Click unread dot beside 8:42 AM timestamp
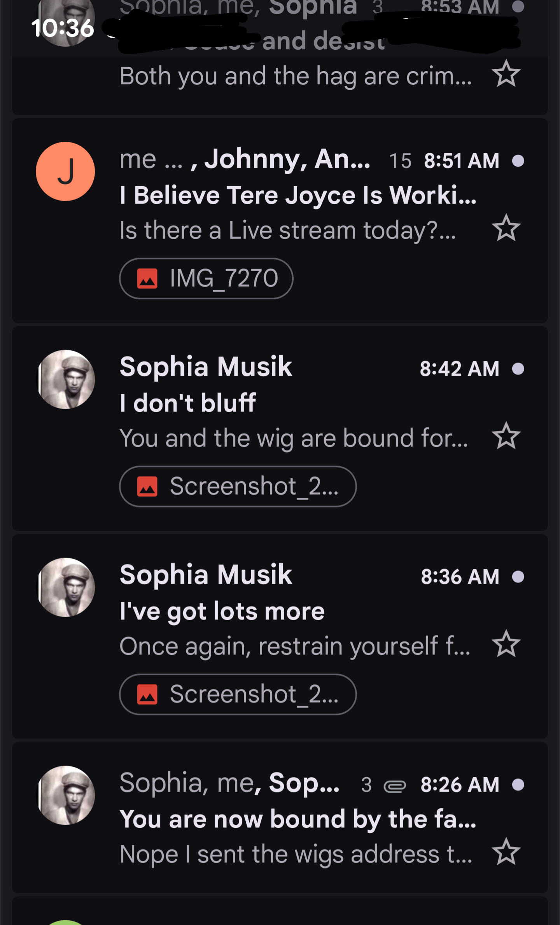The image size is (560, 925). [x=518, y=369]
